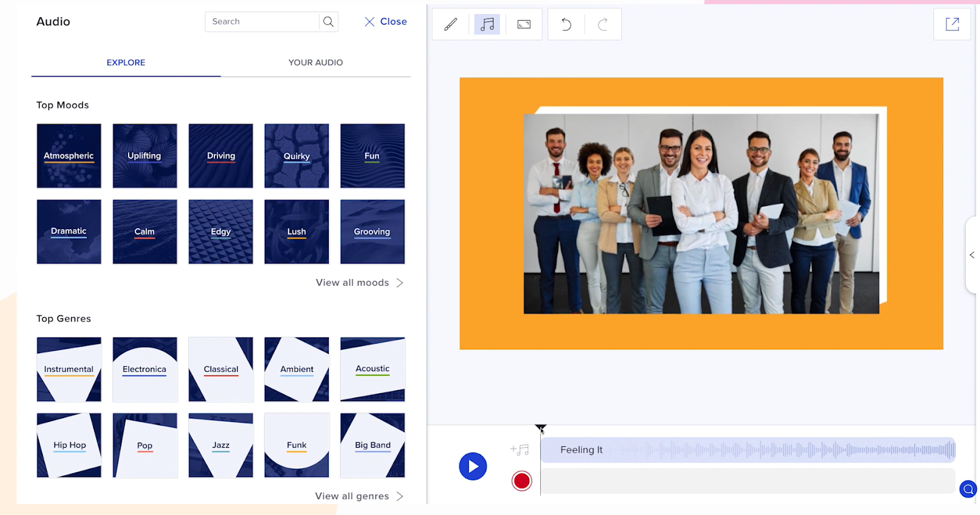Click the View all moods arrow
The image size is (980, 515).
400,283
